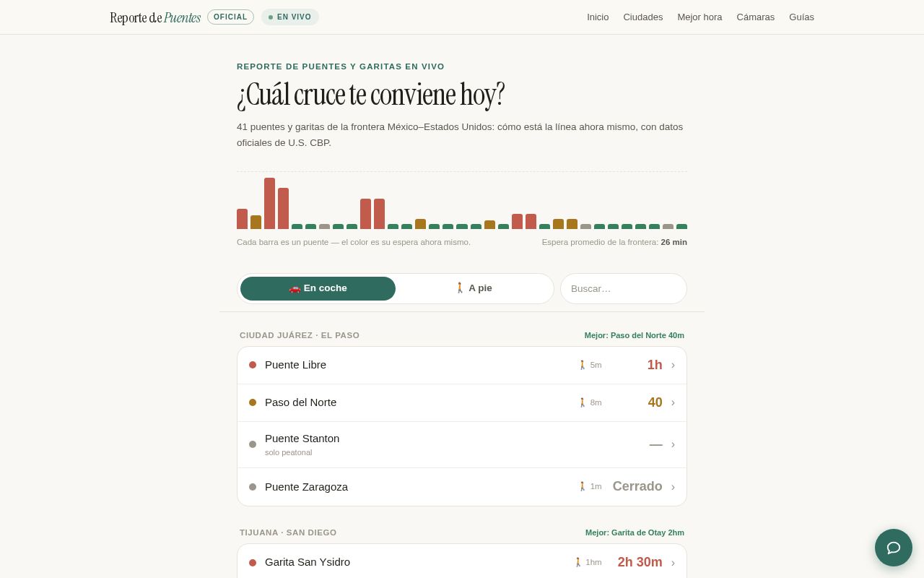Click the walking icon in Garita San Ysidro row
The image size is (924, 578).
pos(578,562)
